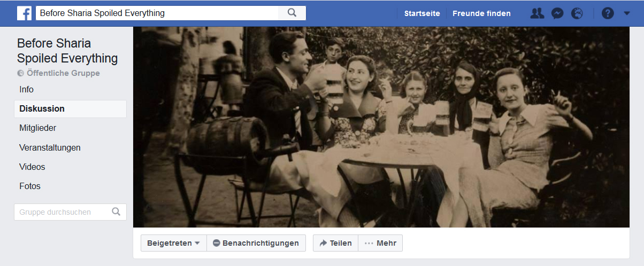The height and width of the screenshot is (266, 644).
Task: Click the group cover photo
Action: tap(381, 127)
